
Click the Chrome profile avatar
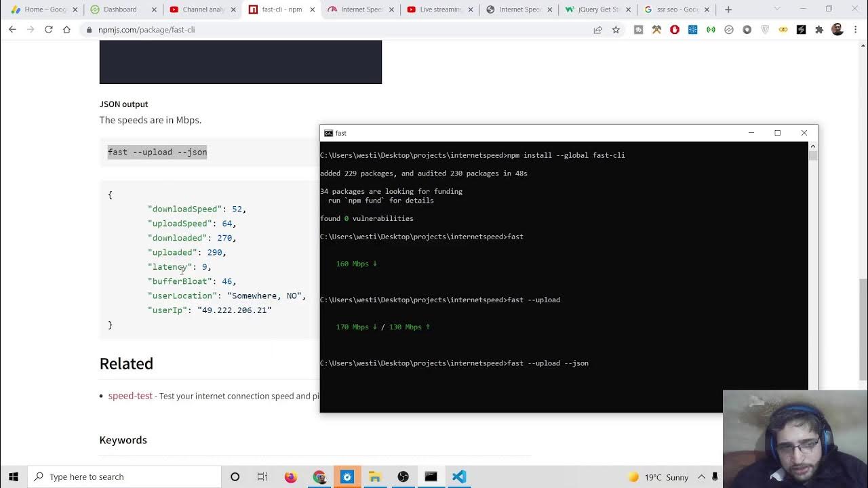click(837, 30)
